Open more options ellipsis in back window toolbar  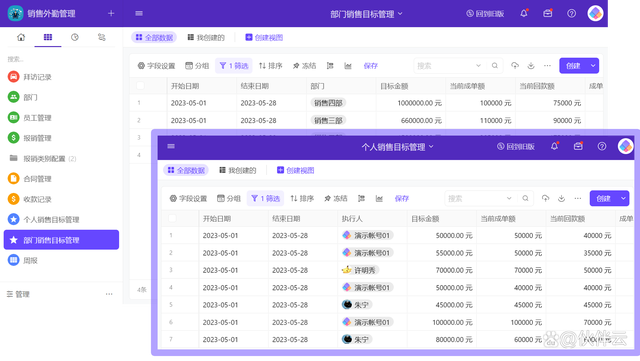[x=547, y=65]
